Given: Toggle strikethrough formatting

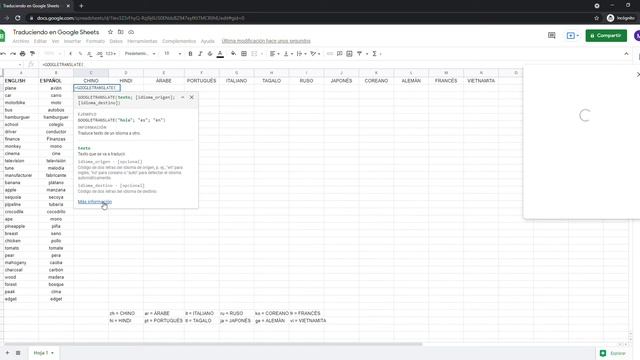Looking at the screenshot, I should 210,54.
